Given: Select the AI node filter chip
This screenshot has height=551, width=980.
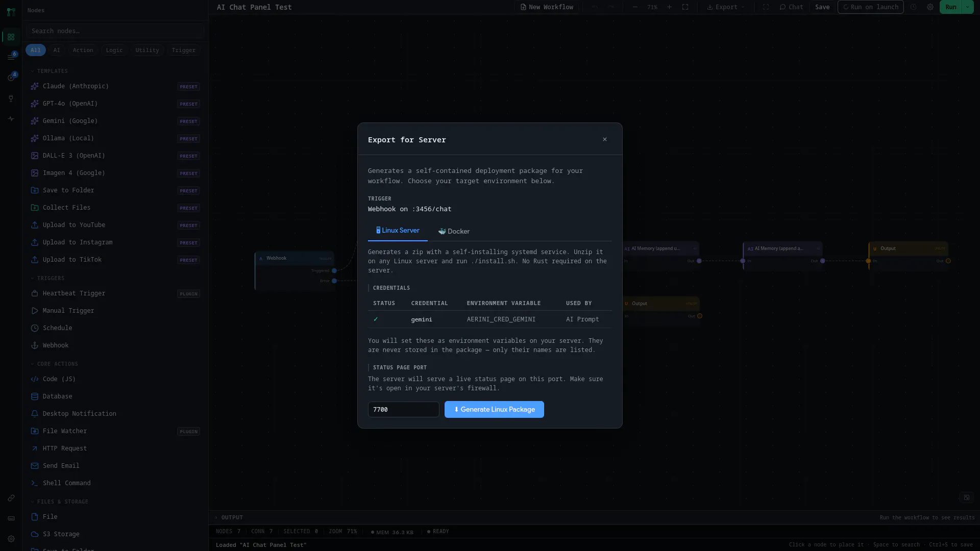Looking at the screenshot, I should [57, 50].
